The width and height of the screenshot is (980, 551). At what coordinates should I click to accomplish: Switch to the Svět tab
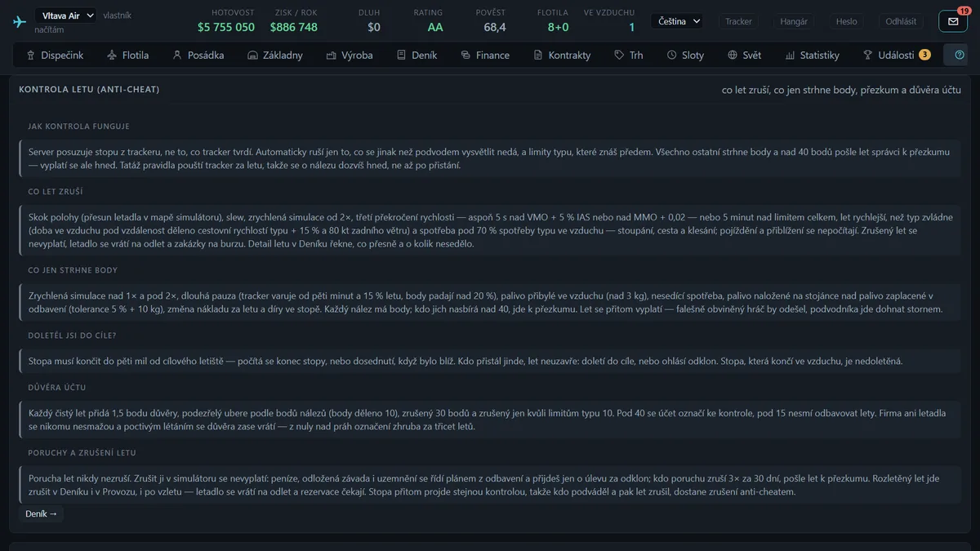(744, 55)
